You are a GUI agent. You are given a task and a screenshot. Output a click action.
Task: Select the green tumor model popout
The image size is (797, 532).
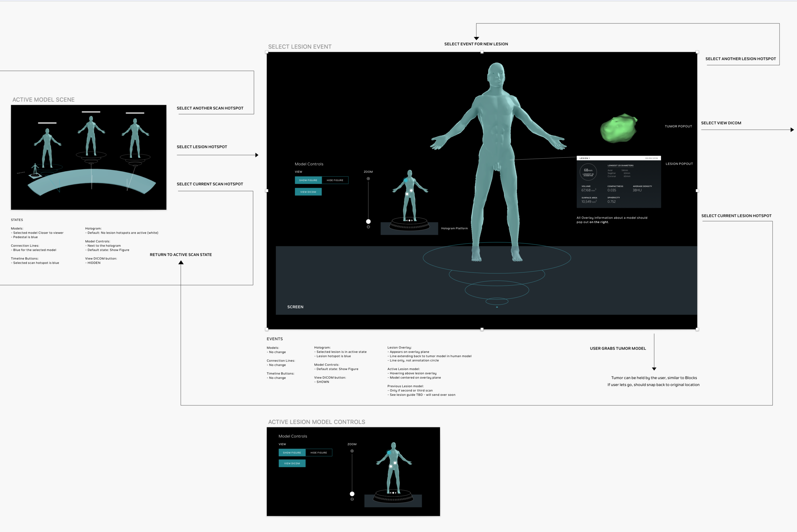619,128
